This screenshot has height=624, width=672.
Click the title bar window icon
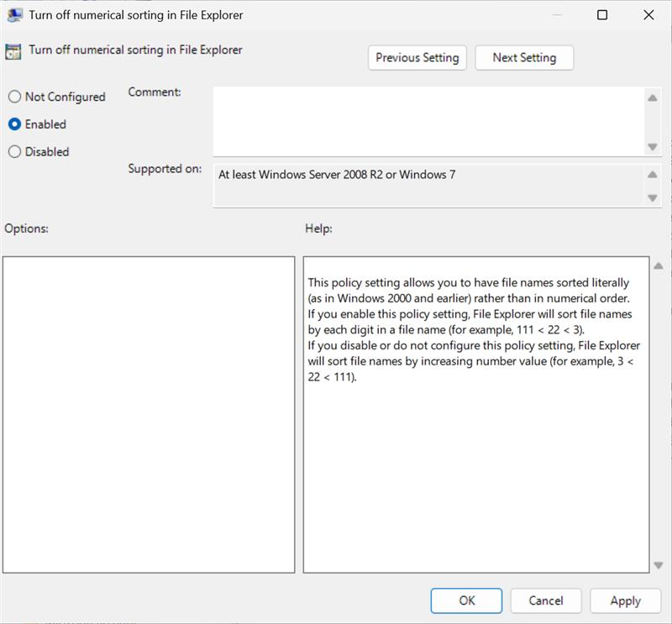point(14,15)
